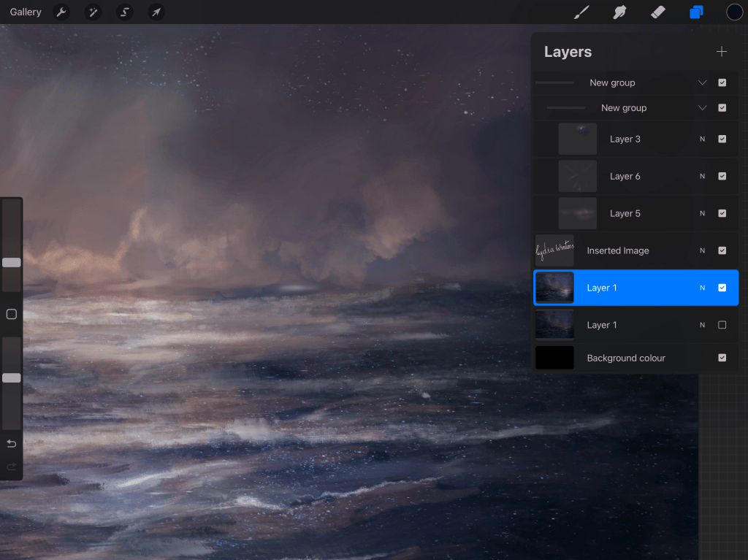The width and height of the screenshot is (748, 560).
Task: Return to the Gallery
Action: pos(26,12)
